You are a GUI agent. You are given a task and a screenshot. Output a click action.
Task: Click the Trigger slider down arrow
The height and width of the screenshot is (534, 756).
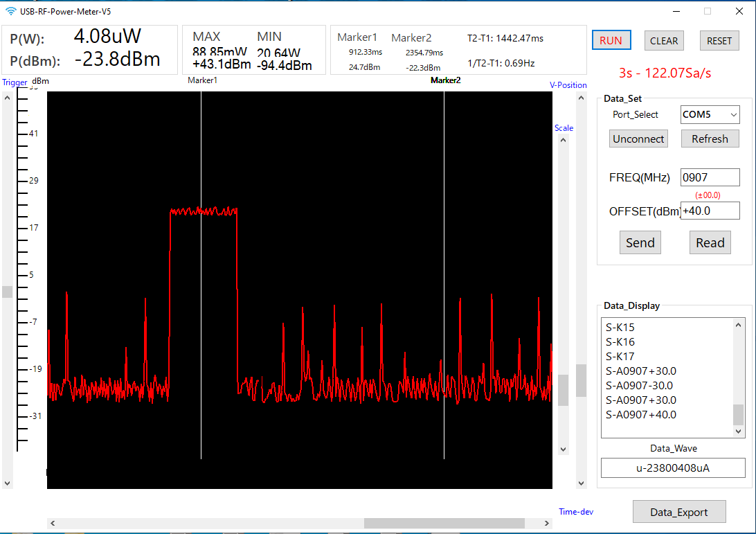pos(7,483)
